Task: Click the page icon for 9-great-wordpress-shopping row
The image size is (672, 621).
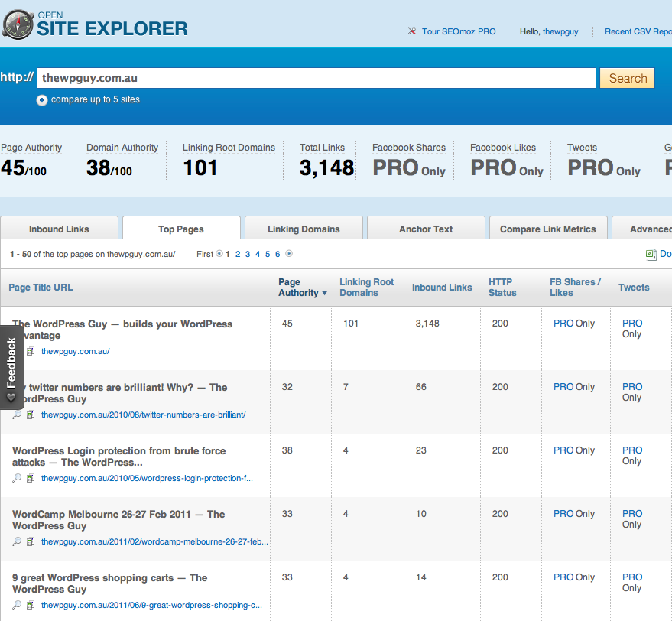Action: pyautogui.click(x=31, y=606)
